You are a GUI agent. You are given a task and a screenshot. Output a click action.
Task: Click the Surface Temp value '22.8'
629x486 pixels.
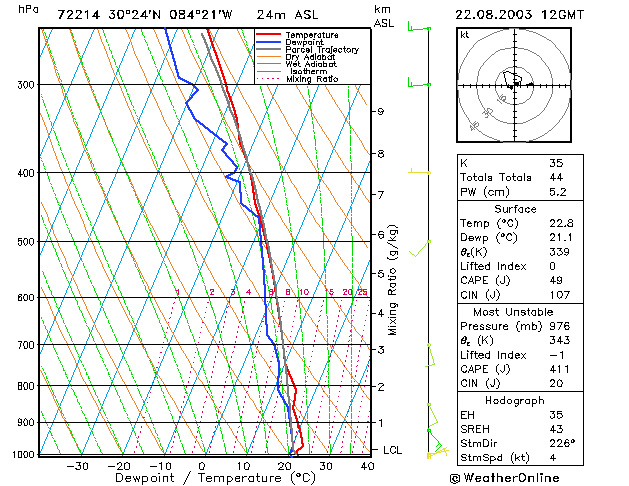561,223
